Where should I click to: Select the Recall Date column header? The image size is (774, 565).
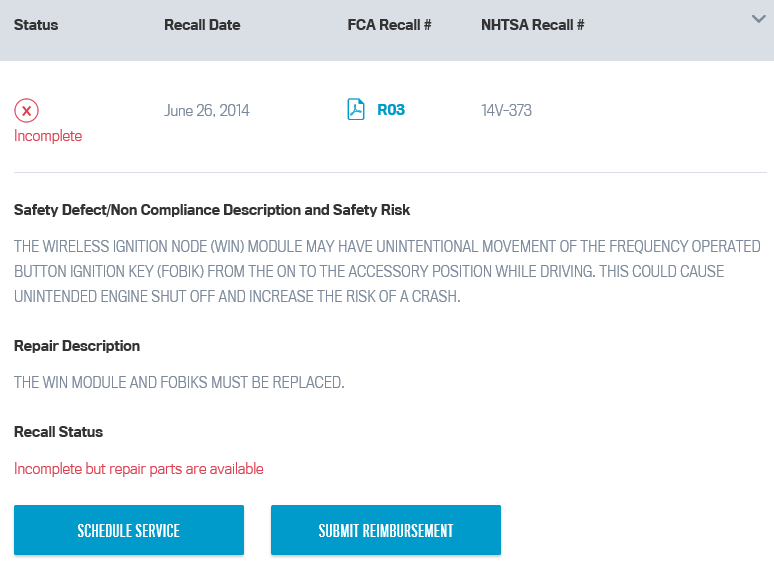(x=202, y=25)
